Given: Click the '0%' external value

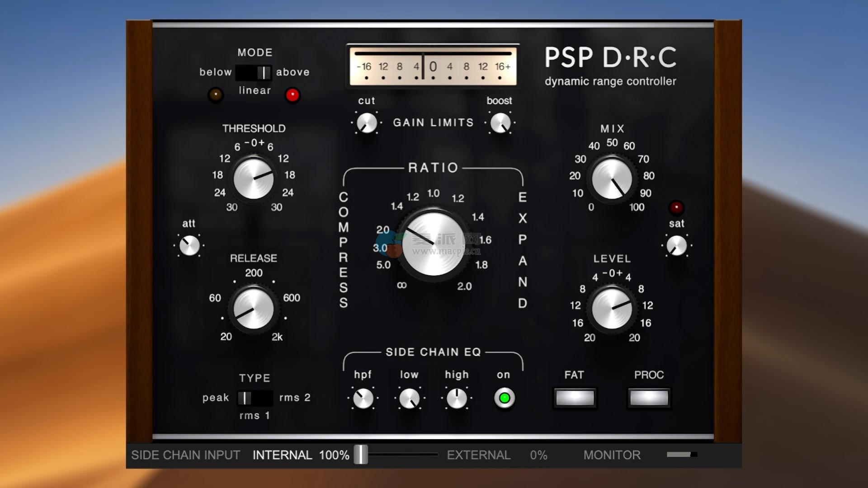Looking at the screenshot, I should (539, 455).
